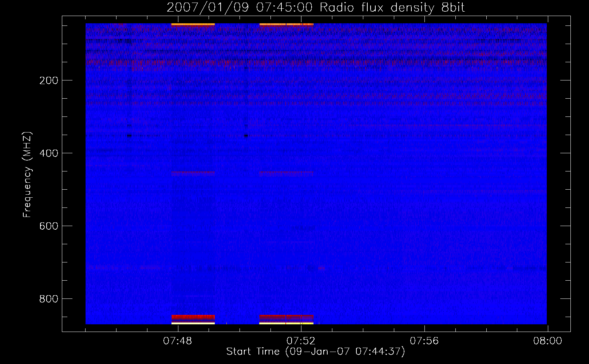Click the 07:48 time axis label
This screenshot has height=364, width=589.
178,341
